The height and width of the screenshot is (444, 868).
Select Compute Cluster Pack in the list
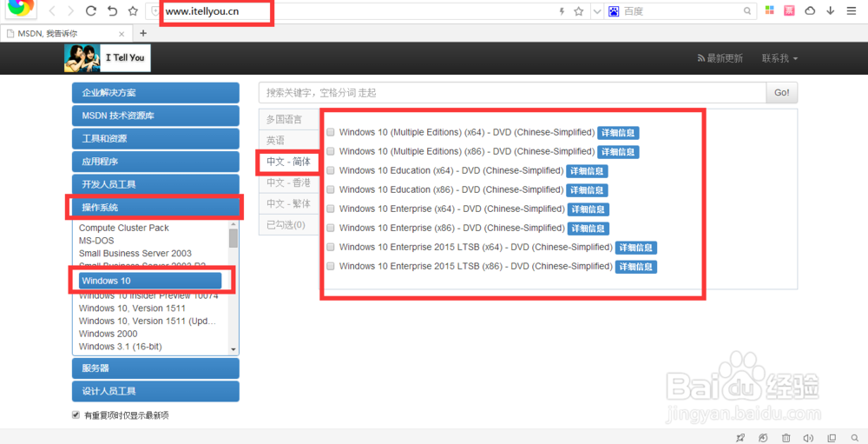124,228
